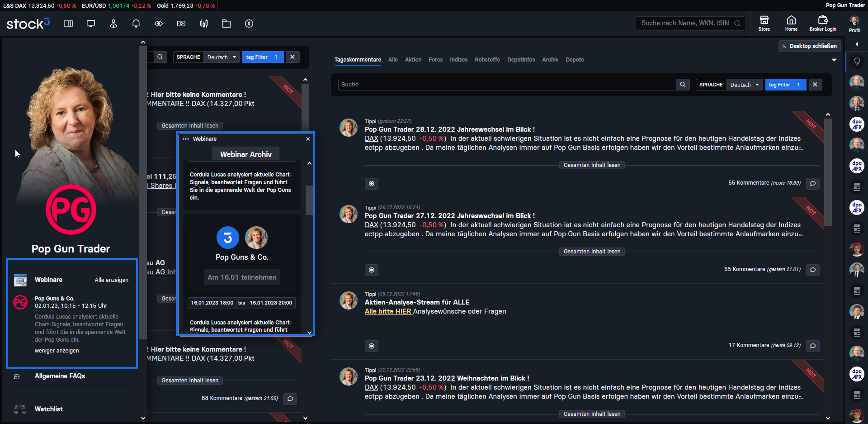Click the left profile panel scrollbar
The height and width of the screenshot is (424, 868).
pos(143,192)
